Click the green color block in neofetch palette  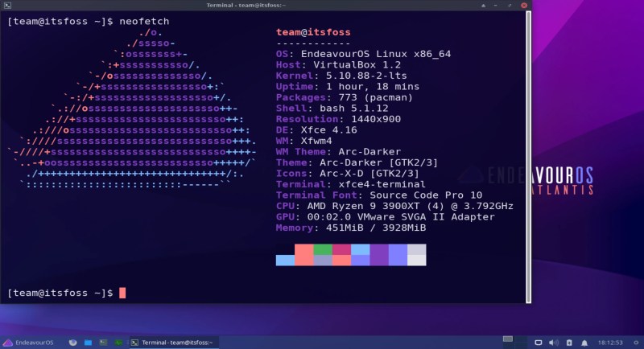click(x=323, y=249)
